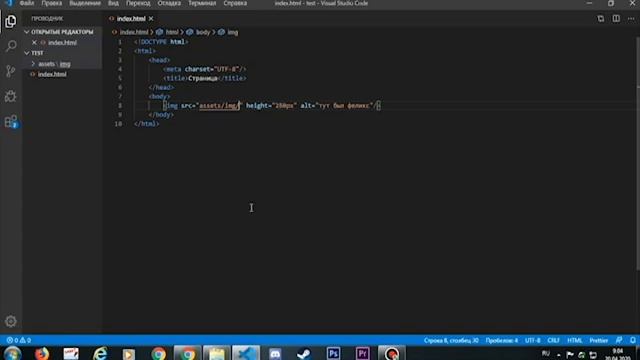The image size is (640, 360).
Task: Open editor more actions ellipsis
Action: click(x=631, y=19)
